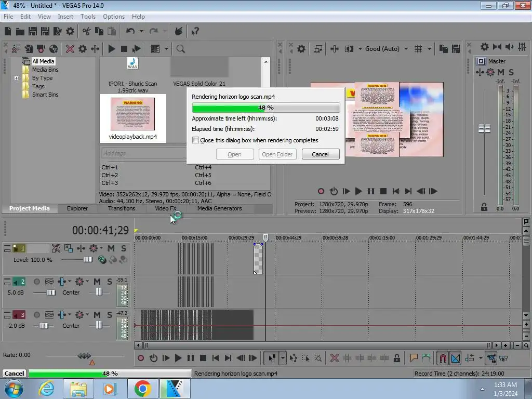Enable snapping magnet icon in timeline toolbar
This screenshot has width=532, height=399.
coord(443,358)
